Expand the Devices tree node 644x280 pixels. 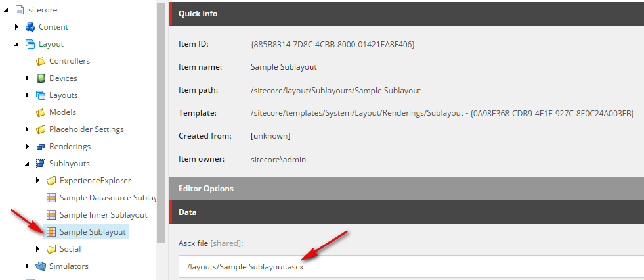(28, 78)
